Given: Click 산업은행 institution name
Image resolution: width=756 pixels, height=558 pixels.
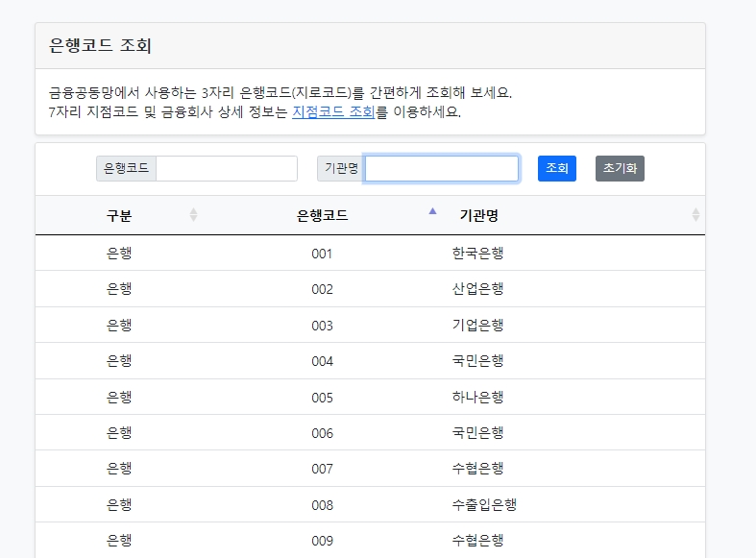Looking at the screenshot, I should click(x=477, y=289).
